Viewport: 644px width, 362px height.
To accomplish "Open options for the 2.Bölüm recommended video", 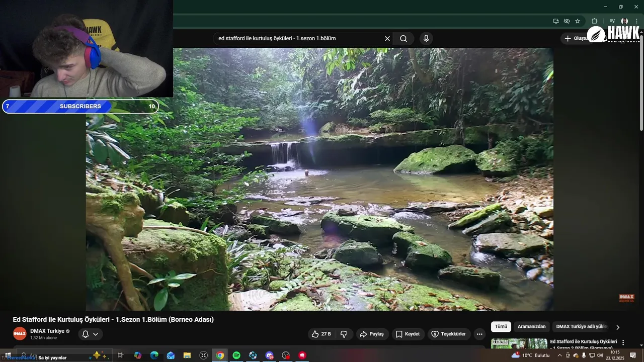I will [623, 343].
